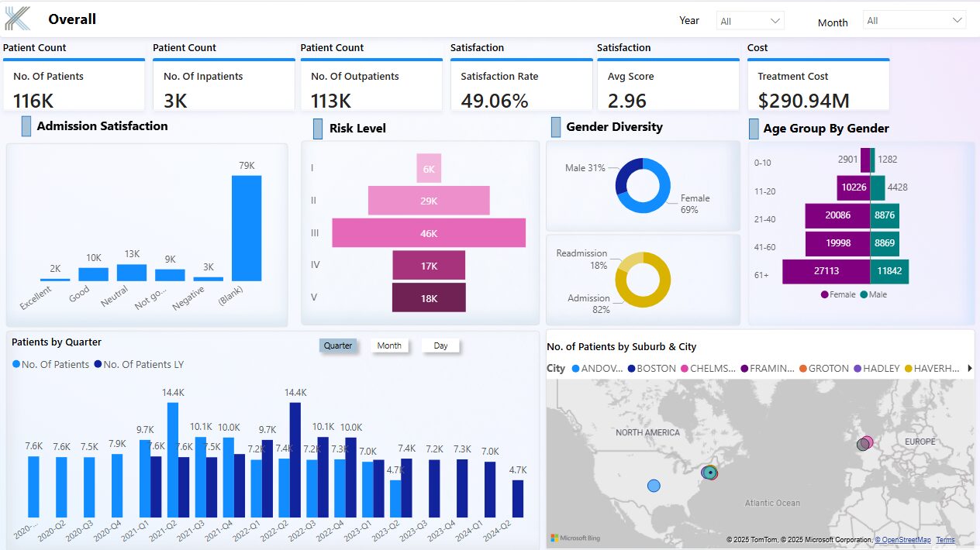Switch the patients chart to Month view
980x550 pixels.
tap(389, 345)
